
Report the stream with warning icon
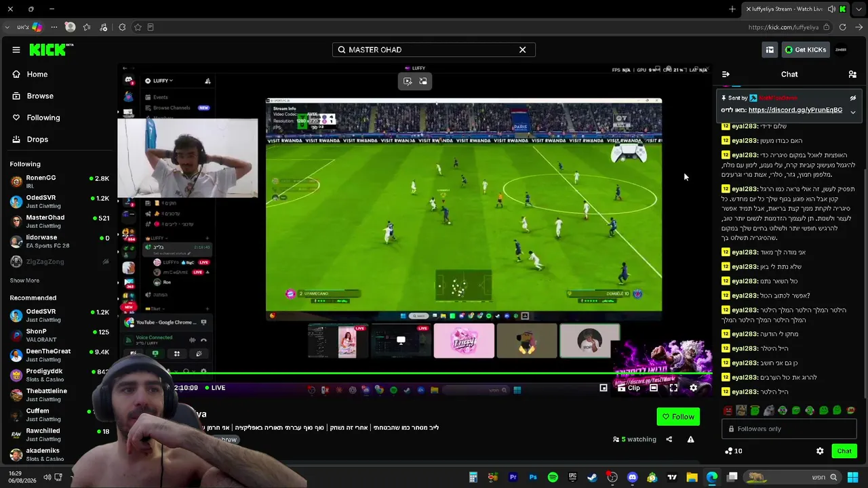690,439
